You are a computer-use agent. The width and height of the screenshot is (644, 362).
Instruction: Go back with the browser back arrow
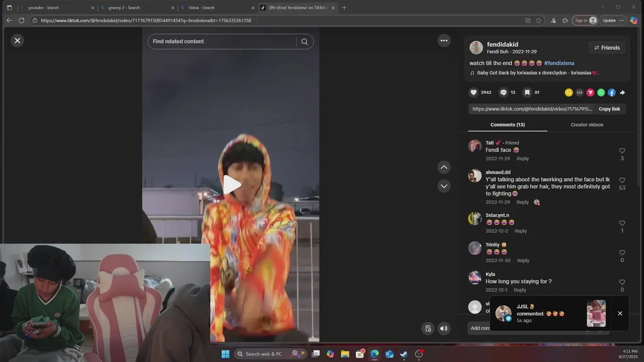pyautogui.click(x=9, y=21)
